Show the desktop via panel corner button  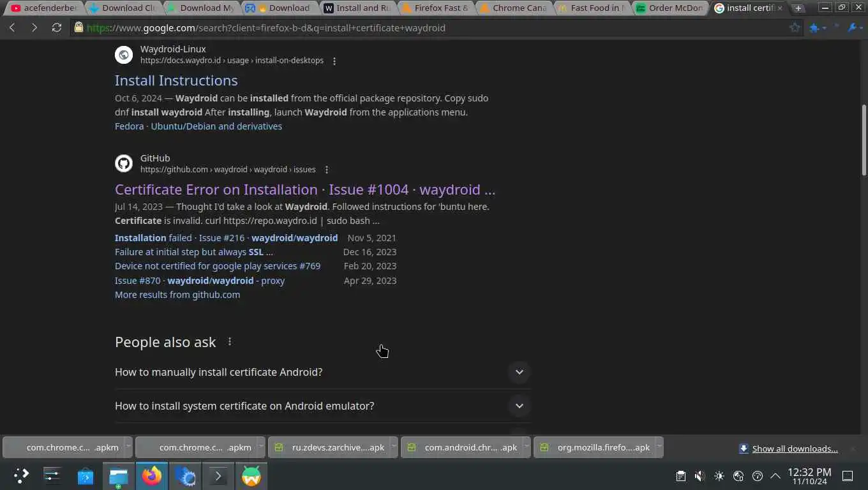click(848, 476)
